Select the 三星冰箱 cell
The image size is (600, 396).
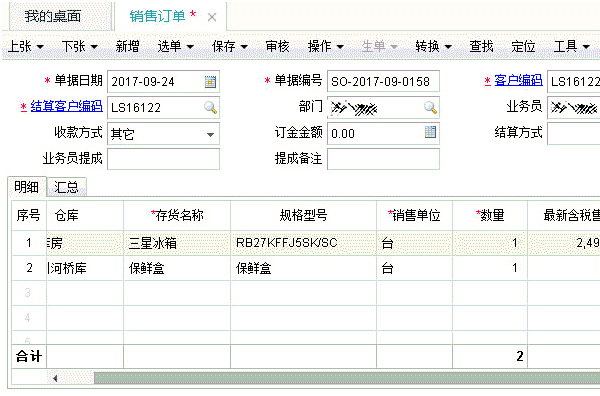pos(177,243)
